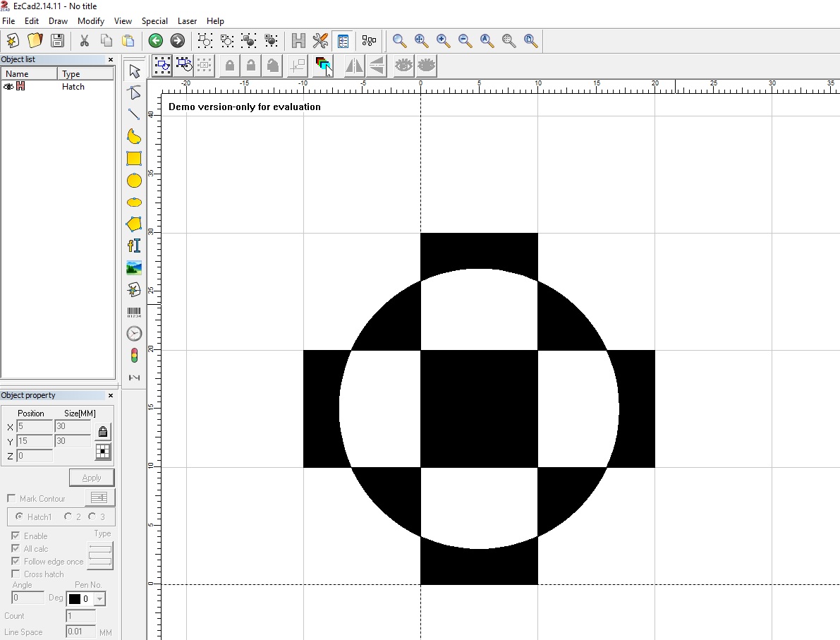
Task: Select the Bitmap image tool
Action: pos(134,268)
